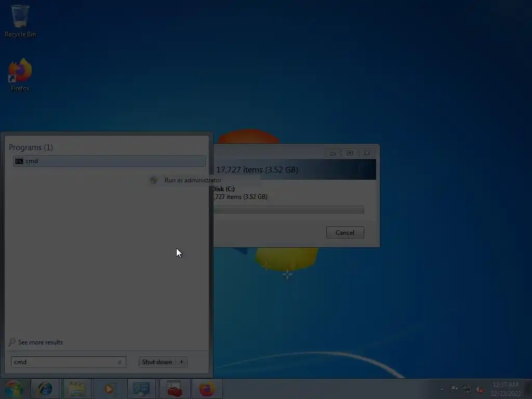Open the Action Center flag icon
The height and width of the screenshot is (399, 532).
[x=454, y=389]
